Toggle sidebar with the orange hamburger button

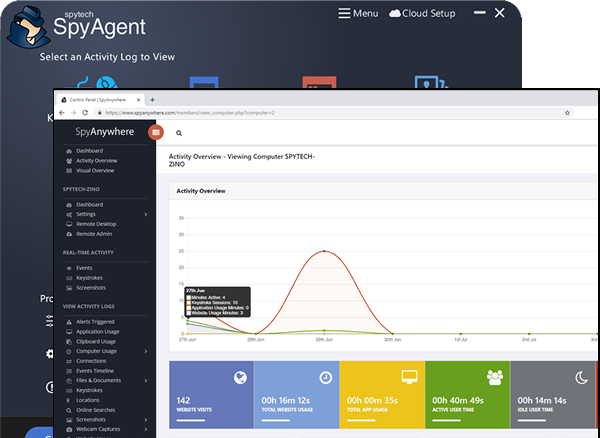pos(155,132)
